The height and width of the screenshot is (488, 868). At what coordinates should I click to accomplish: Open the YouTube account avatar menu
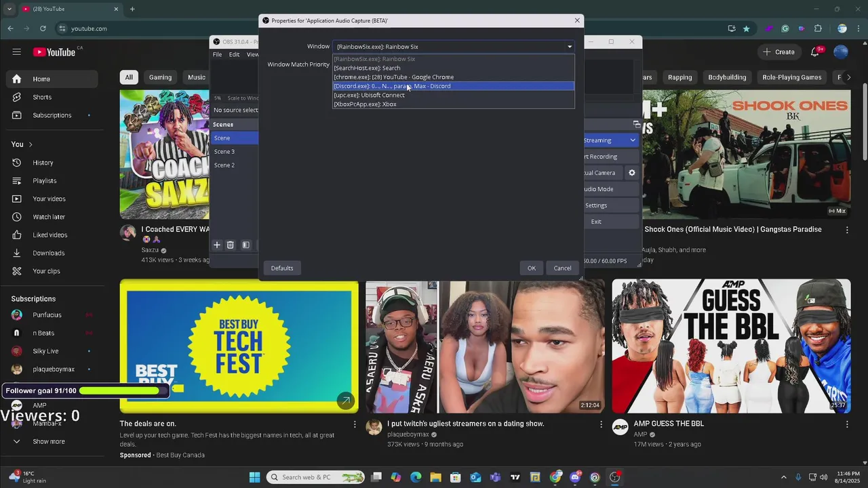point(841,52)
